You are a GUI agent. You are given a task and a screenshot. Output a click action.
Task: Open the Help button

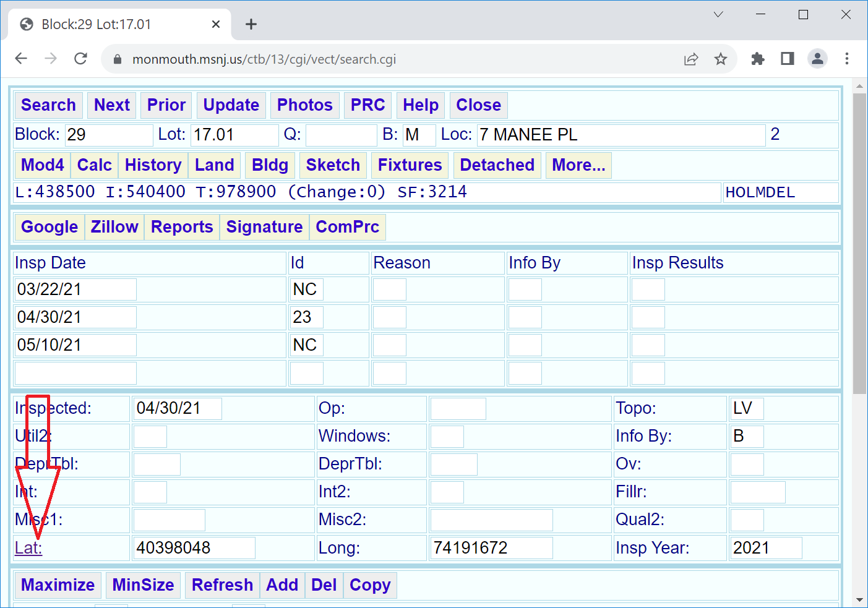pyautogui.click(x=421, y=105)
